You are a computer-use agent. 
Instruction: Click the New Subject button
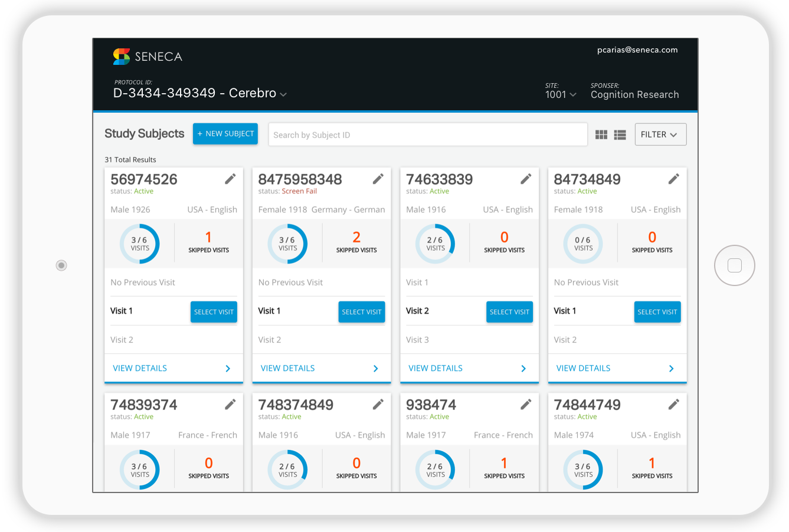[x=225, y=134]
